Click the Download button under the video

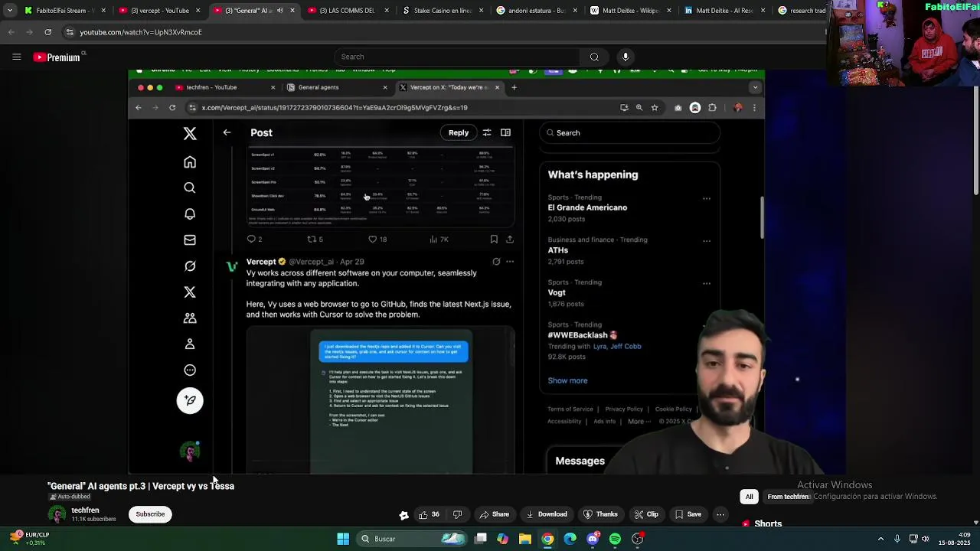click(547, 514)
